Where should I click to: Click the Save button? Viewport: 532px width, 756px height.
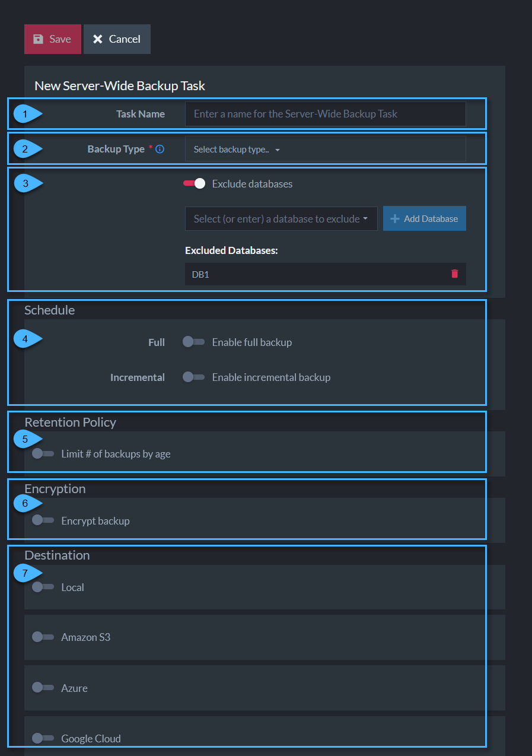tap(53, 39)
